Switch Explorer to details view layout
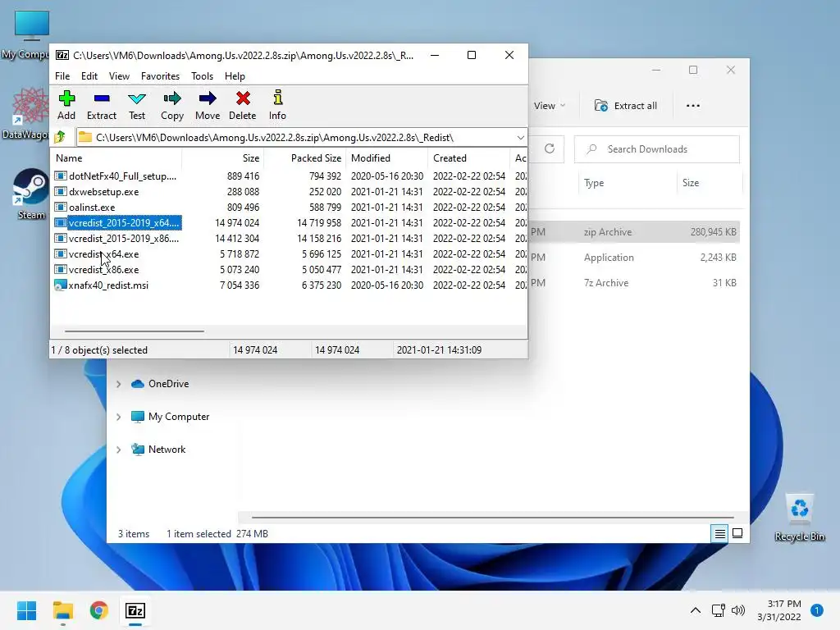The height and width of the screenshot is (630, 840). pyautogui.click(x=719, y=533)
